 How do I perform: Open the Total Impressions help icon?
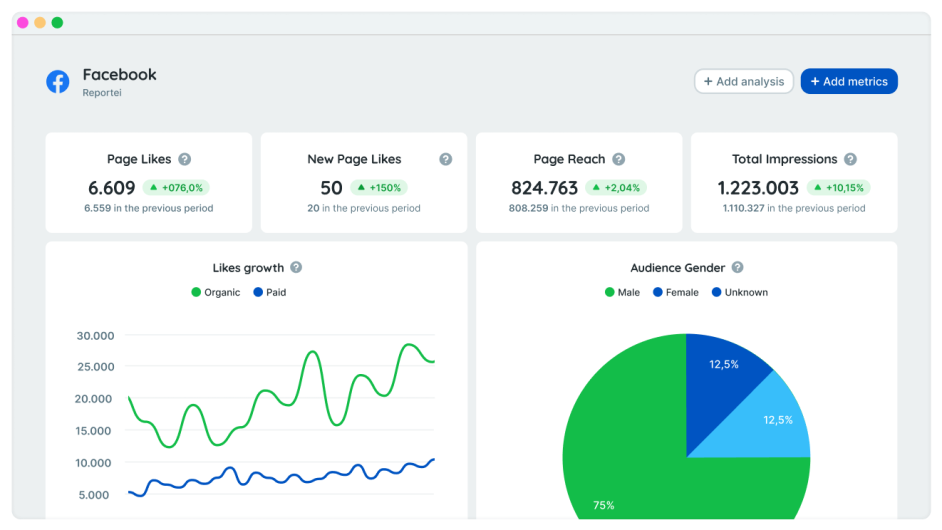click(x=850, y=159)
